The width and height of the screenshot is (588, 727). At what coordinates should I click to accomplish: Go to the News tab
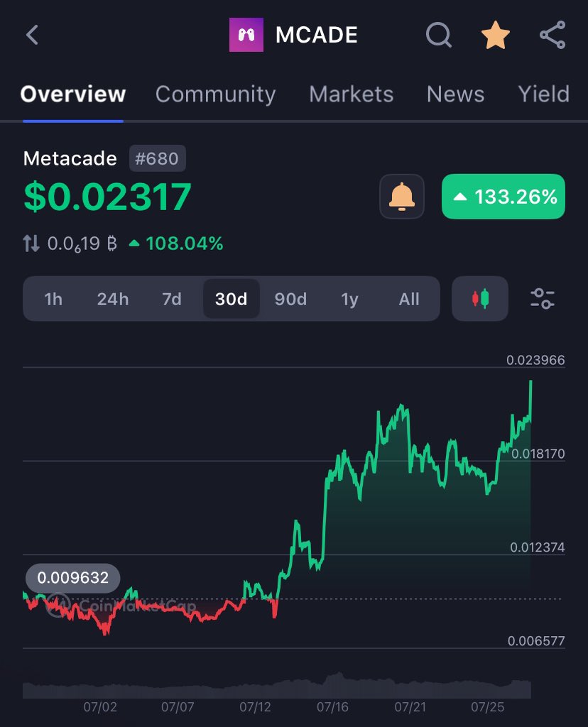point(455,94)
